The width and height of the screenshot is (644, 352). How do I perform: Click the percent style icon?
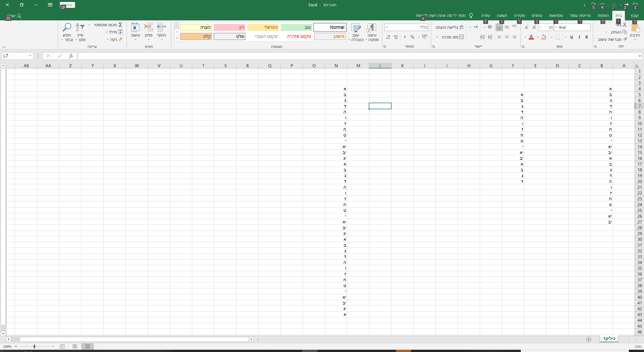click(x=412, y=37)
